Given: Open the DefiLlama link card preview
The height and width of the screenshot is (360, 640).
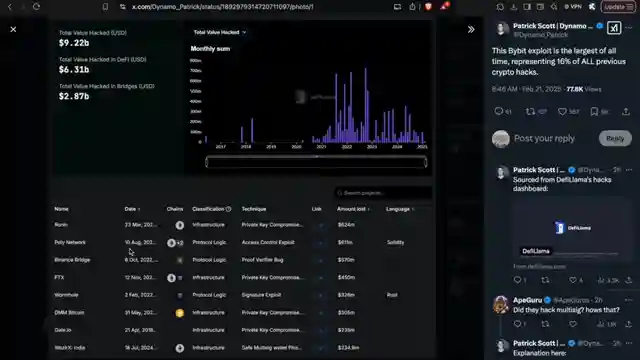Looking at the screenshot, I should (572, 229).
